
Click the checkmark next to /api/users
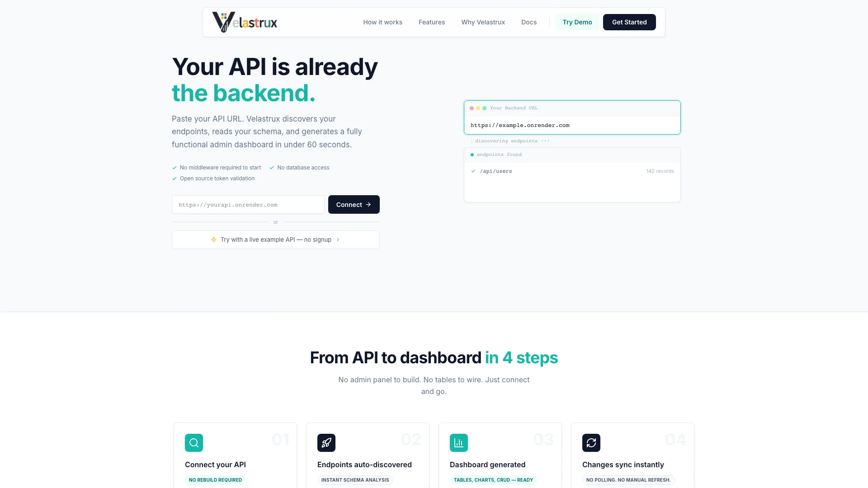pos(473,171)
